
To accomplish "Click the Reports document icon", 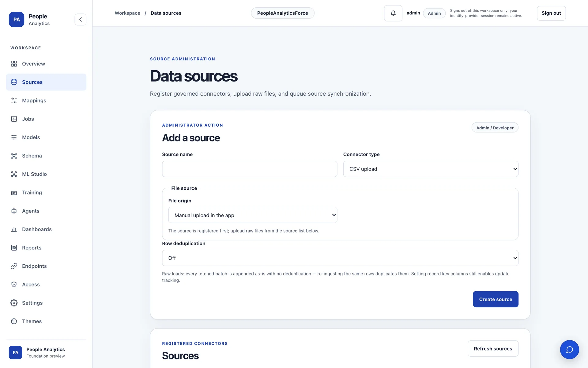I will click(14, 248).
